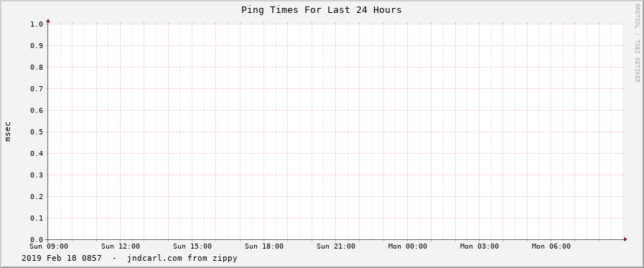The height and width of the screenshot is (268, 644).
Task: Click the arrow at top of y-axis
Action: [48, 20]
